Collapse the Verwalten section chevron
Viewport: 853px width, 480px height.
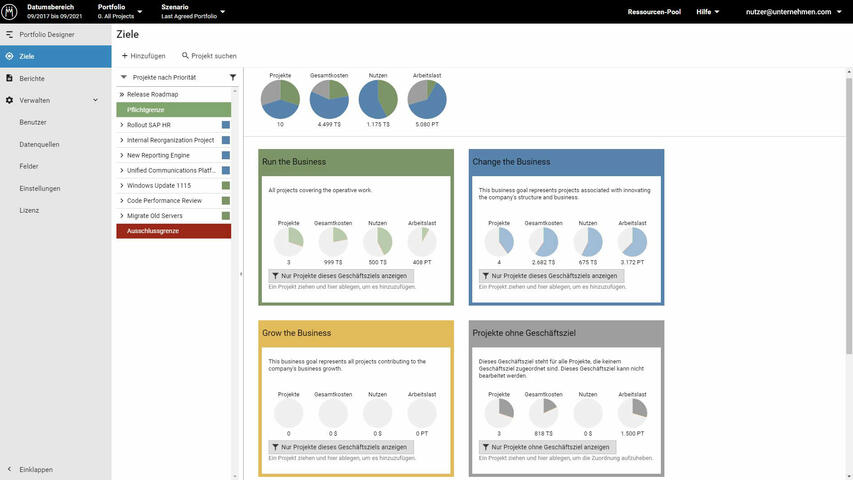pos(96,100)
